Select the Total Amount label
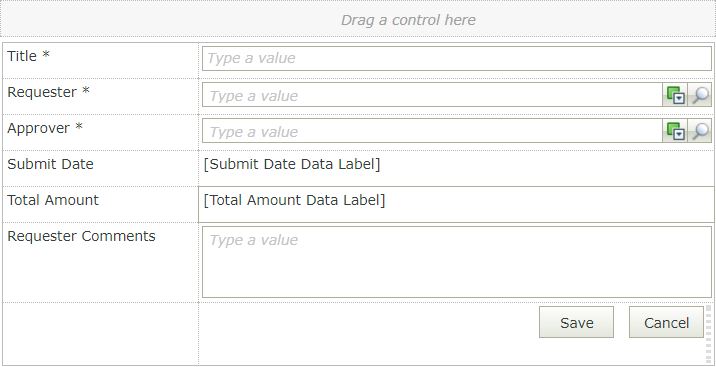The image size is (716, 367). (53, 200)
